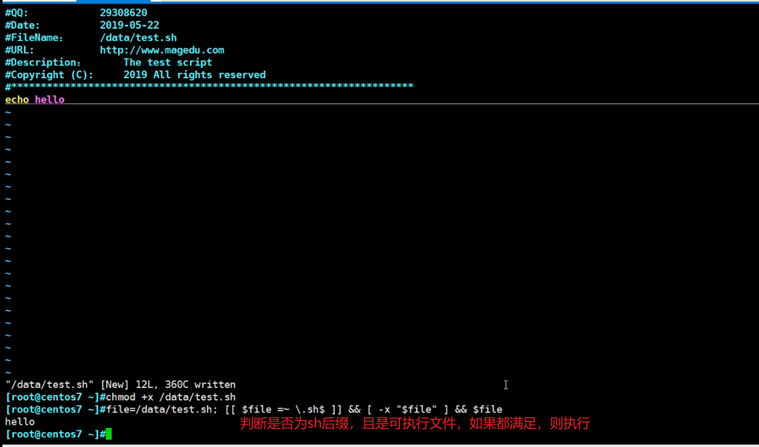The image size is (759, 447).
Task: Click the asterisk separator line
Action: tap(210, 87)
